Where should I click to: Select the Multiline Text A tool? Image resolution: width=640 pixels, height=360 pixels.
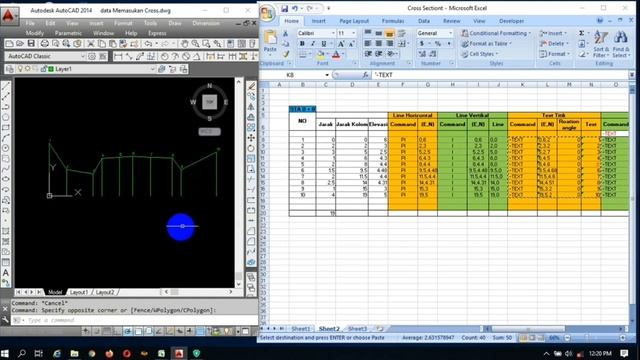click(x=6, y=272)
